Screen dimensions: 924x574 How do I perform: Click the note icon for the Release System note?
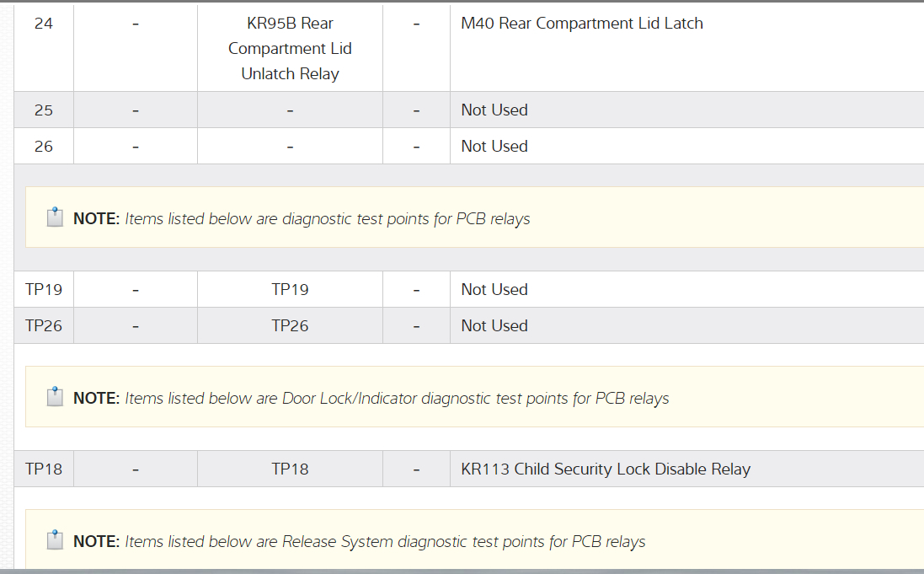pyautogui.click(x=55, y=540)
